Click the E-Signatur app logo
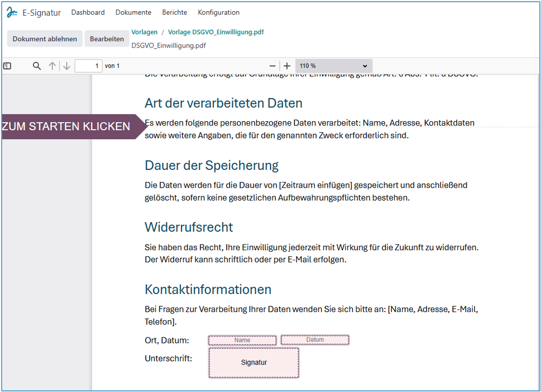This screenshot has width=541, height=392. 12,12
